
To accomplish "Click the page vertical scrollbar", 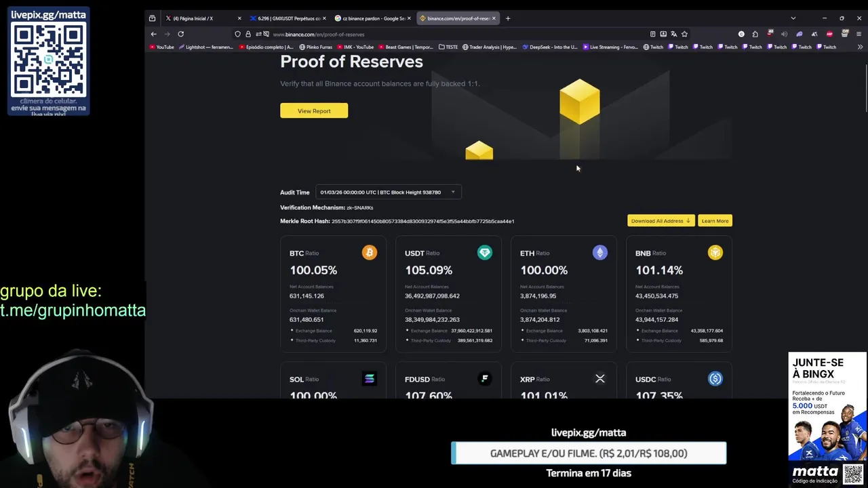I will point(865,88).
